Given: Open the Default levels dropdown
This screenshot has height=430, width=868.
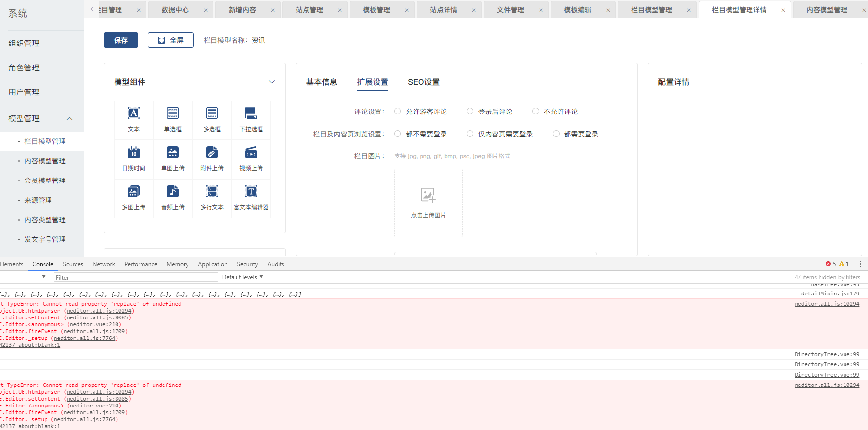Looking at the screenshot, I should 243,277.
